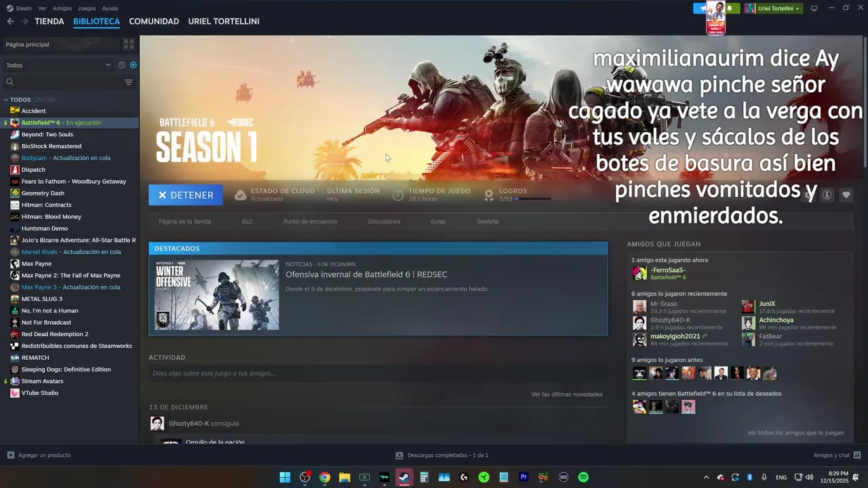Enter Big Picture mode monitor icon
868x488 pixels.
tap(814, 8)
